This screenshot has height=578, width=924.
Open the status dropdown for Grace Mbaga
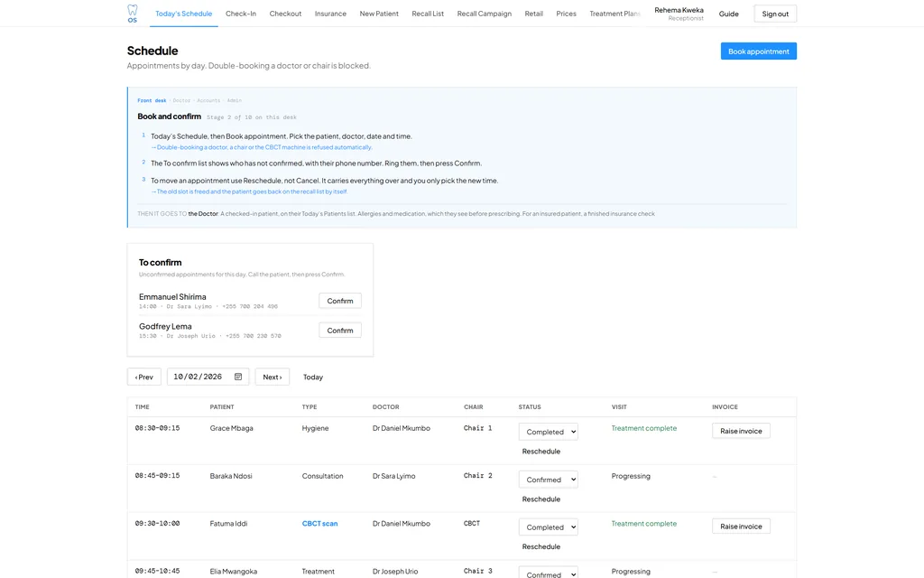point(548,432)
